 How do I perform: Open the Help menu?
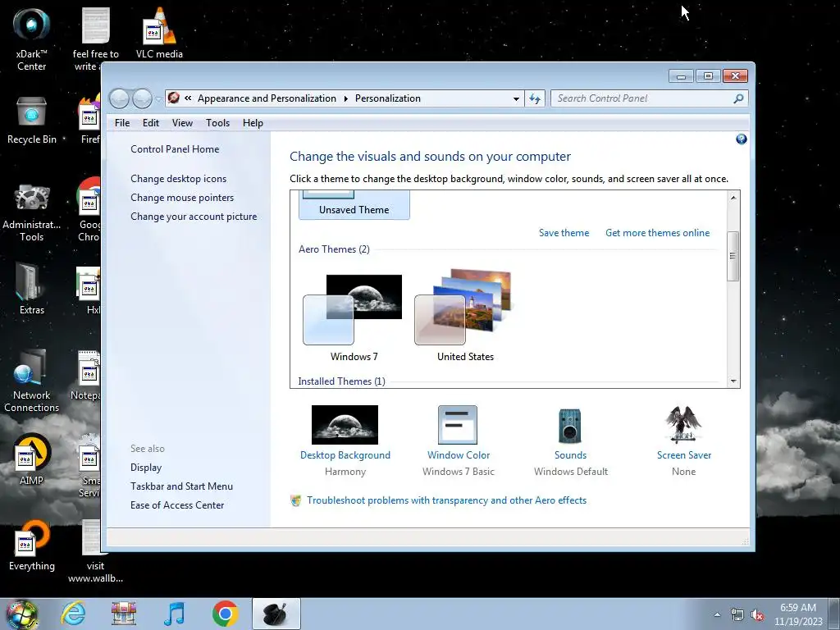coord(253,123)
